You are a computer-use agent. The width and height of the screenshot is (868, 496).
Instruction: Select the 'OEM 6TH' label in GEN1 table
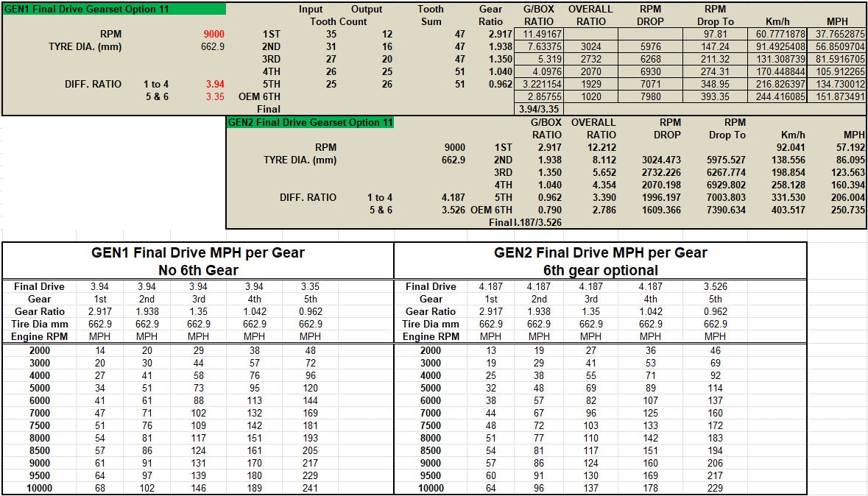point(260,97)
